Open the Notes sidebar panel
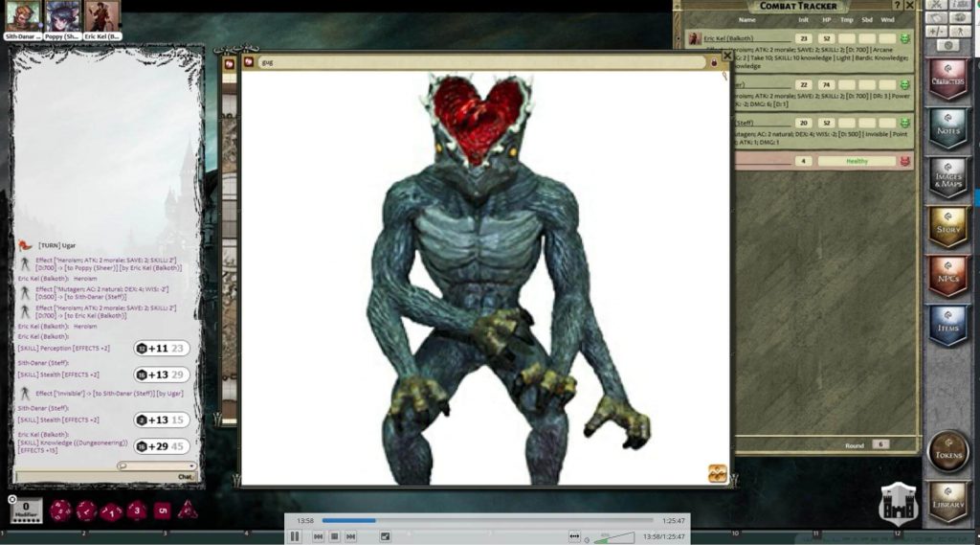The width and height of the screenshot is (980, 545). tap(948, 129)
